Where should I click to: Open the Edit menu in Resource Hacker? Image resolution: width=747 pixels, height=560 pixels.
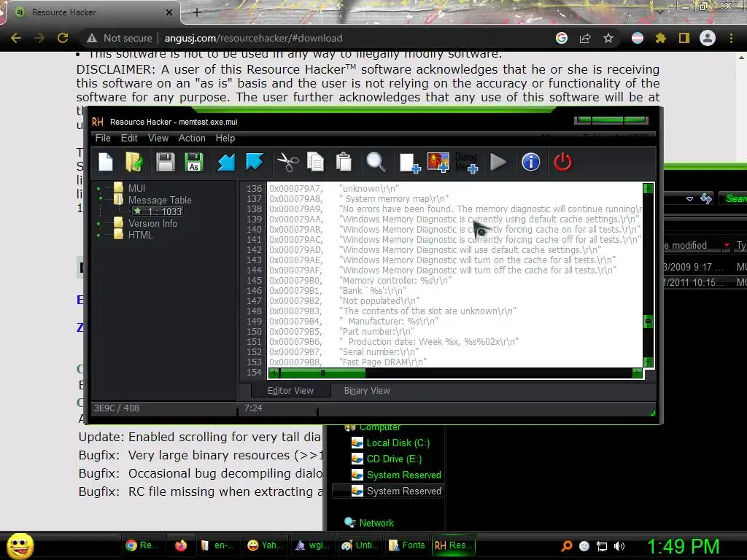click(x=129, y=138)
